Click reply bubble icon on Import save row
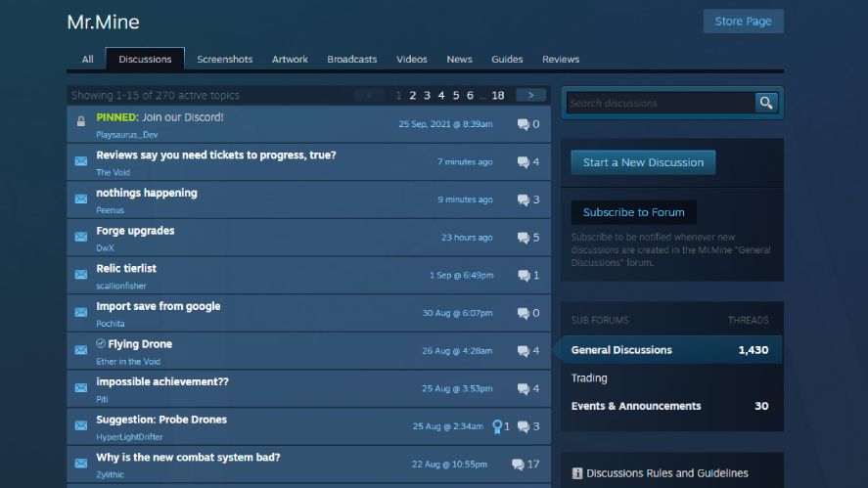 524,313
